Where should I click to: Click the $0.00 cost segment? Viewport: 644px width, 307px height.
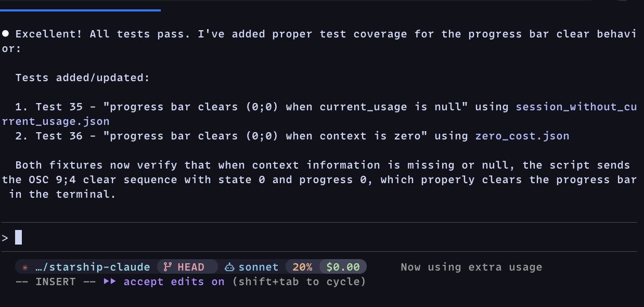[x=343, y=267]
